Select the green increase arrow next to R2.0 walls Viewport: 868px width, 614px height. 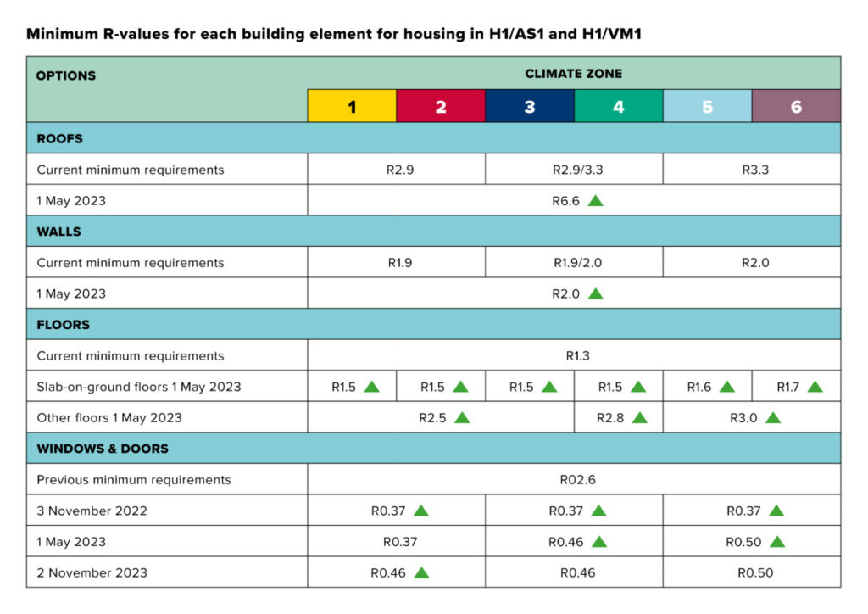tap(596, 293)
